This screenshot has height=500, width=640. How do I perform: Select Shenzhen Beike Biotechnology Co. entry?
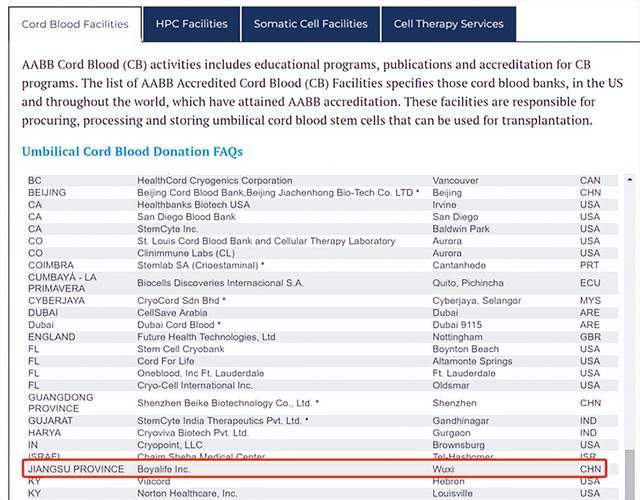coord(228,404)
